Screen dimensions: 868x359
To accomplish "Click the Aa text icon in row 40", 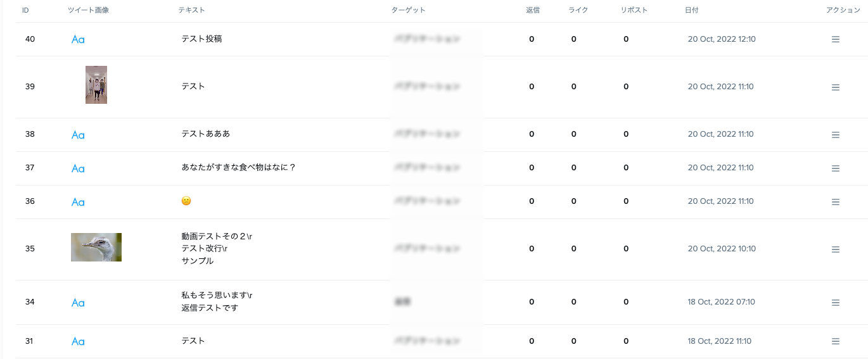I will (x=78, y=39).
